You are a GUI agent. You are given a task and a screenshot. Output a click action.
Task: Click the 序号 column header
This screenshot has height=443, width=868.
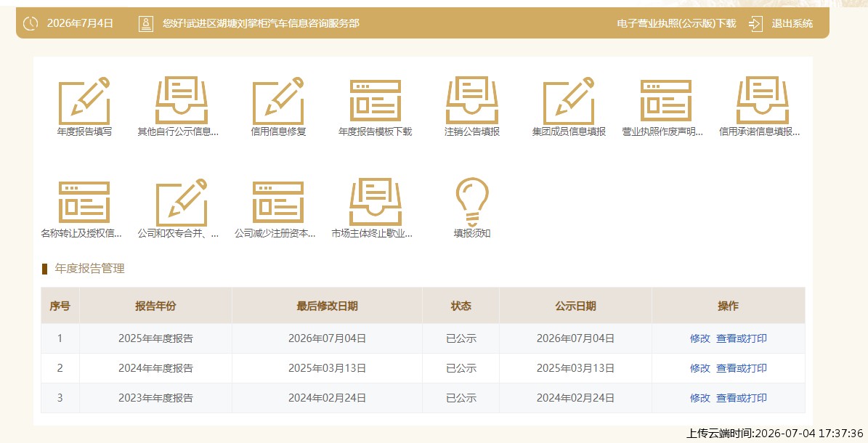(60, 306)
